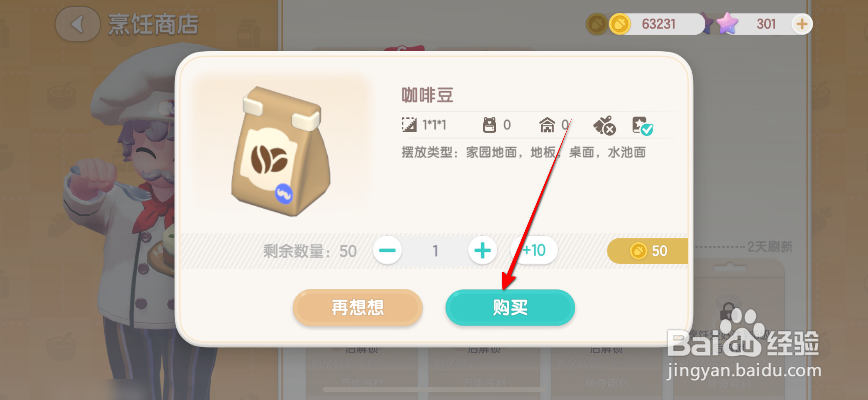Image resolution: width=868 pixels, height=400 pixels.
Task: Click the puzzle checkmark status icon
Action: pyautogui.click(x=643, y=126)
